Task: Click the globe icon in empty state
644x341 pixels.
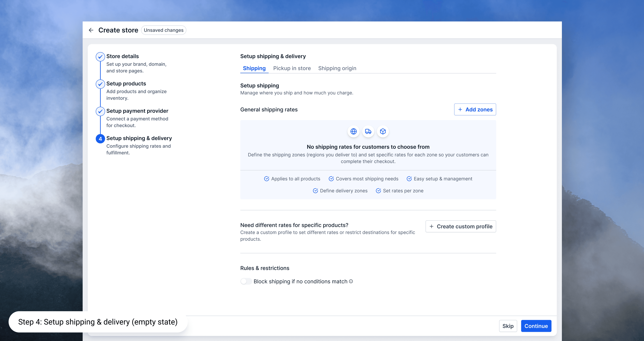Action: 354,131
